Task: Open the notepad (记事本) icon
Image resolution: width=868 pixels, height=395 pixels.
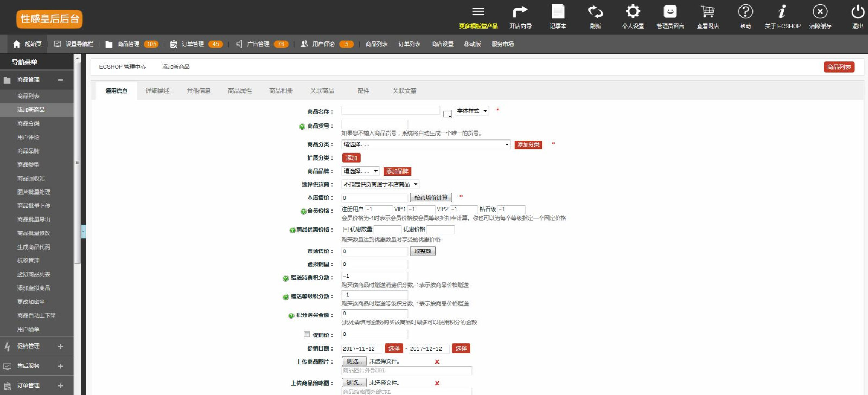Action: [558, 12]
